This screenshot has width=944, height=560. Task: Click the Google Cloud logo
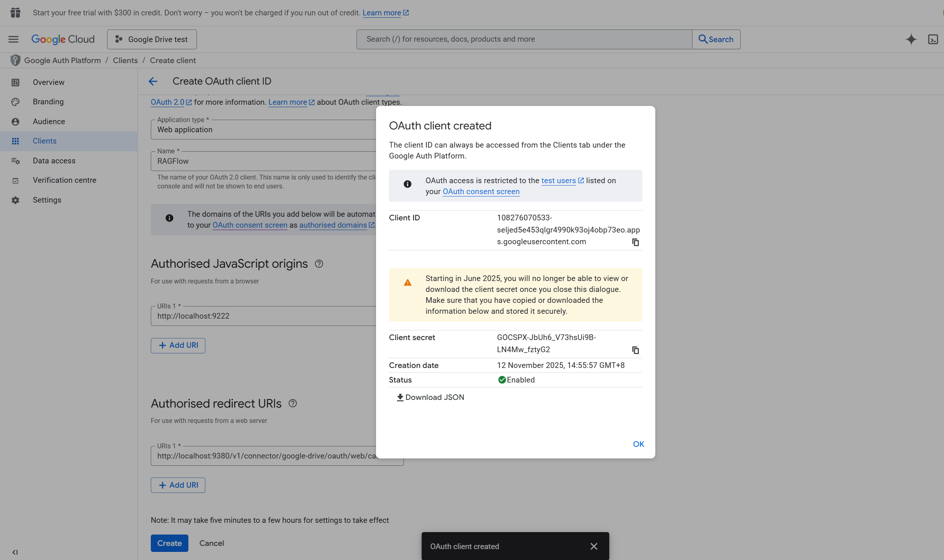click(63, 39)
